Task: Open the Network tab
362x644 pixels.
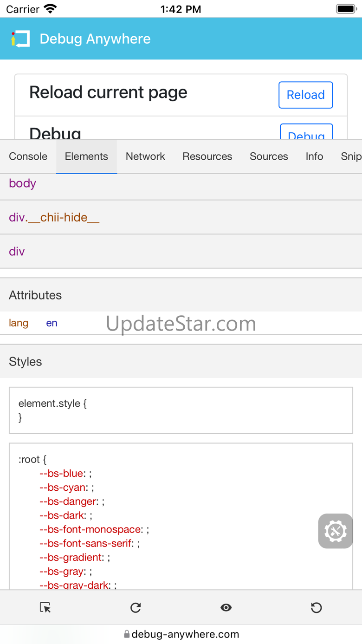Action: pos(145,156)
